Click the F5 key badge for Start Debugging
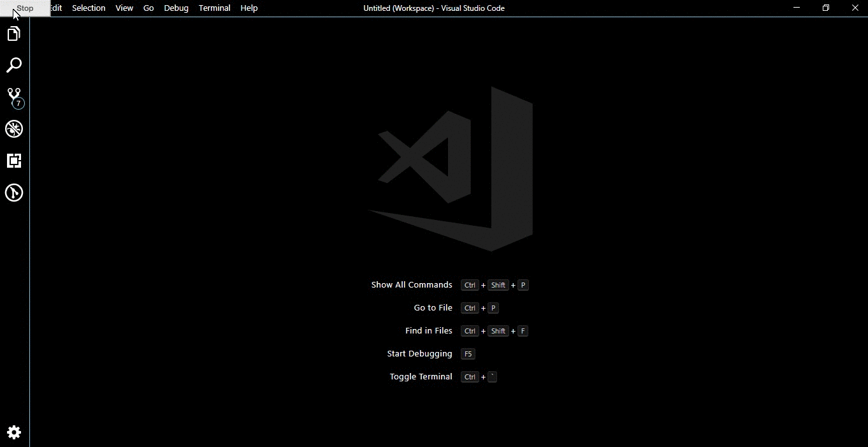The image size is (868, 447). pyautogui.click(x=468, y=354)
